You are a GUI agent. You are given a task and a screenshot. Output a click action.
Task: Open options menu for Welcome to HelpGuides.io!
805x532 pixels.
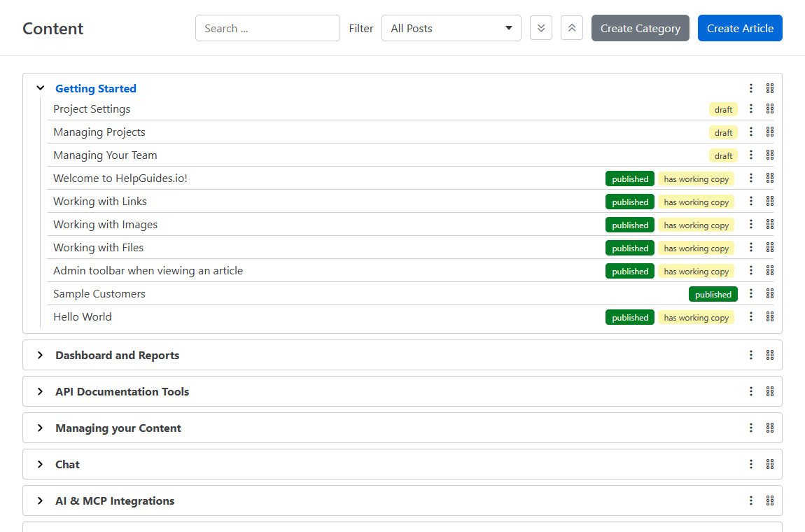pos(751,178)
